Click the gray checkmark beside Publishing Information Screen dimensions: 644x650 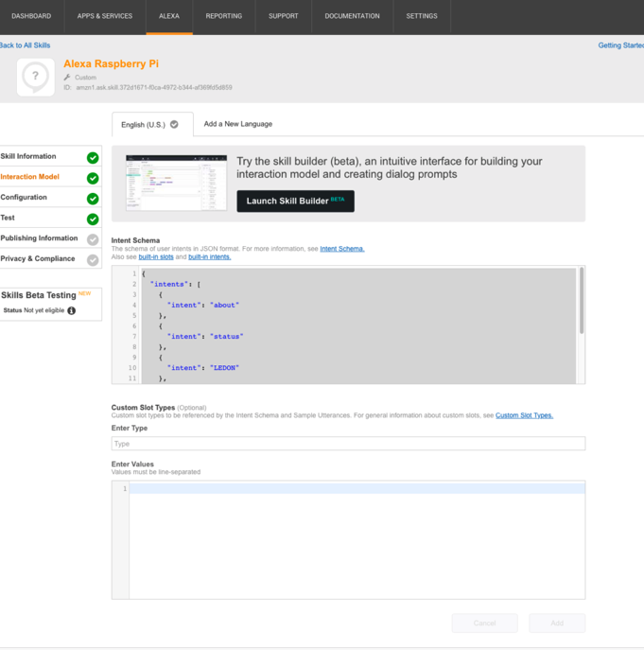[93, 239]
